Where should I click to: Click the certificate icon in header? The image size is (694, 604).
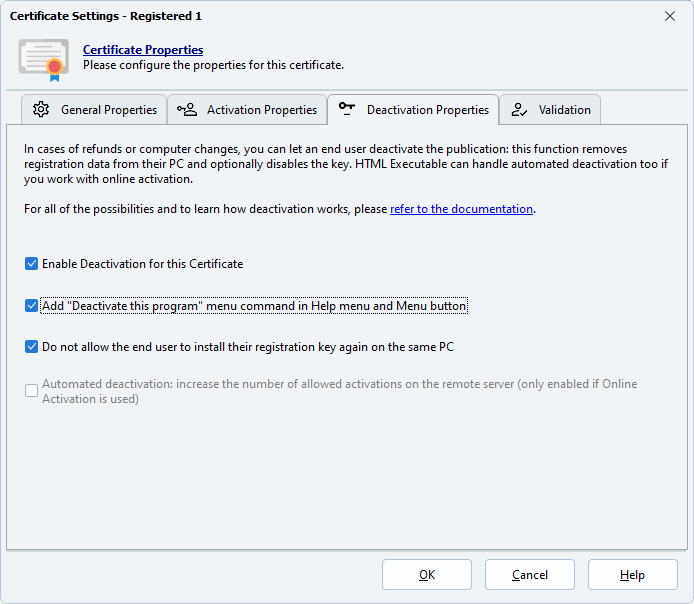point(43,58)
